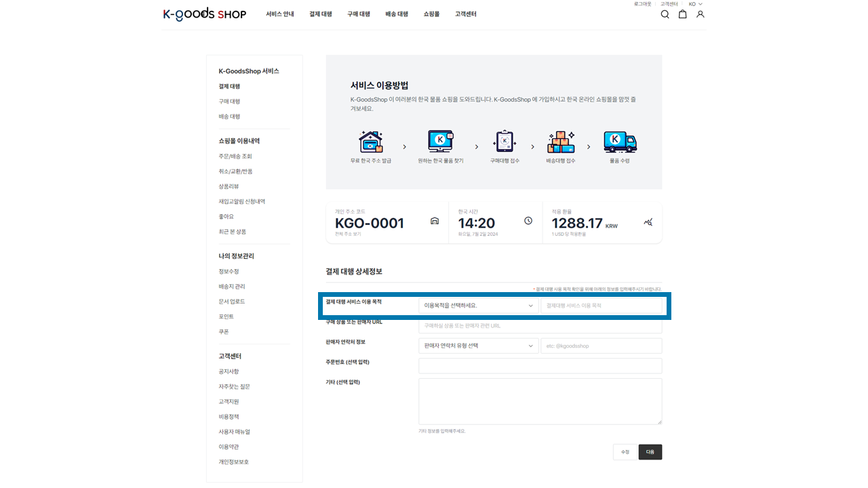Click the clock icon next to Korea time
868x488 pixels.
528,221
